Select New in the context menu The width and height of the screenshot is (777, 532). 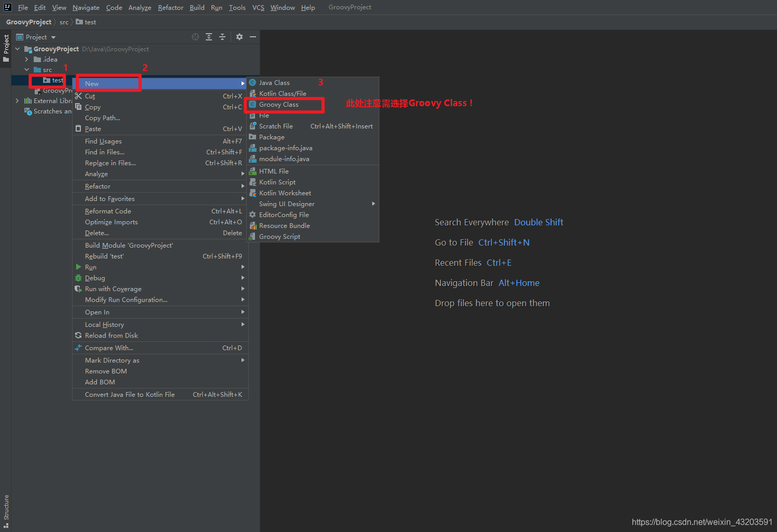point(160,83)
